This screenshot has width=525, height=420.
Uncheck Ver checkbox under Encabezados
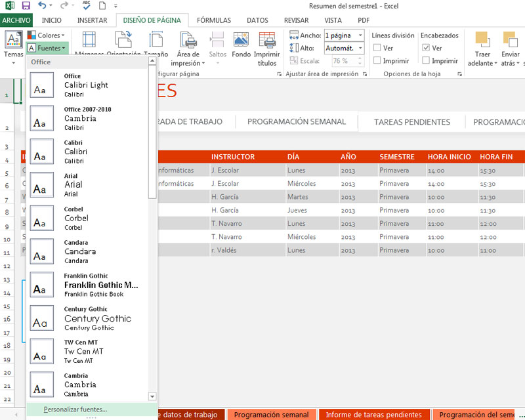pos(426,48)
